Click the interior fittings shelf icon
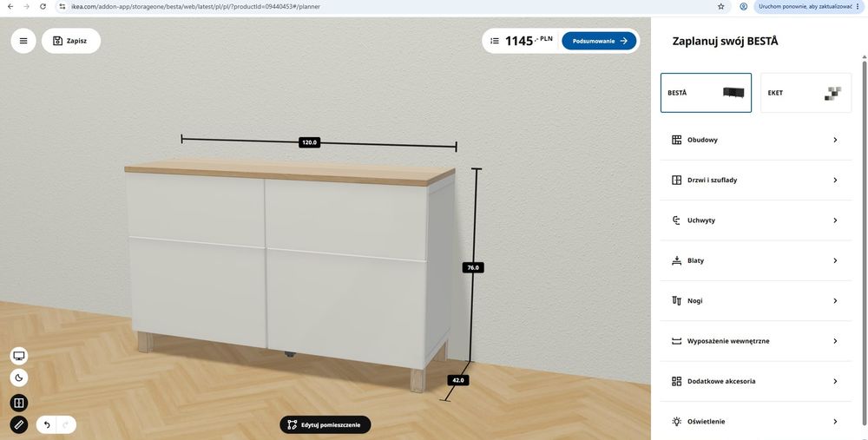868x440 pixels. click(x=676, y=341)
